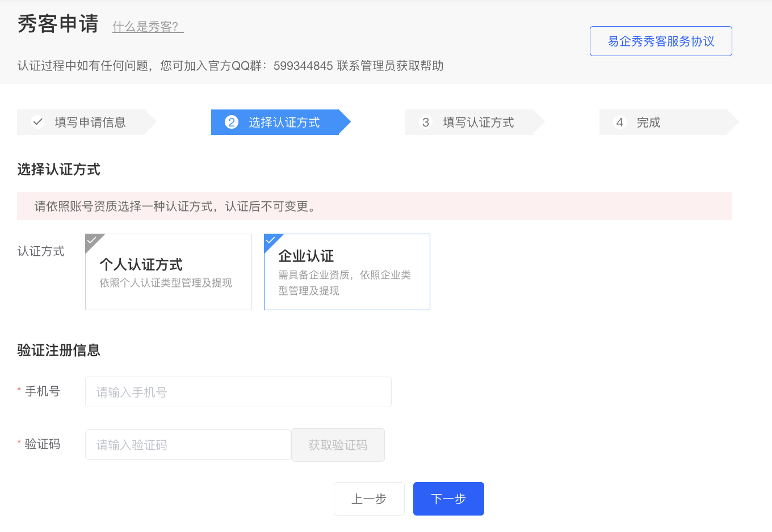
Task: Click the number 2 step circle
Action: pyautogui.click(x=232, y=122)
